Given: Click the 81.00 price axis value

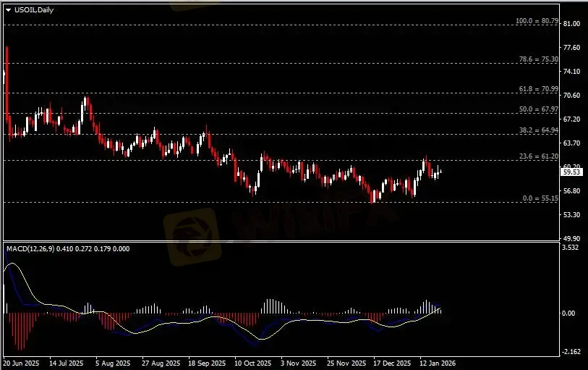Looking at the screenshot, I should pos(571,24).
